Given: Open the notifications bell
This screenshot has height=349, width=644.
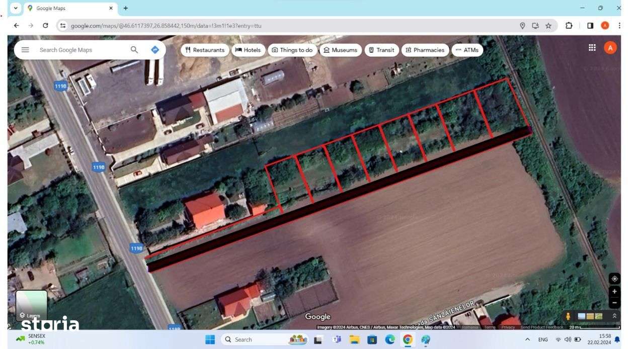Looking at the screenshot, I should pyautogui.click(x=617, y=339).
